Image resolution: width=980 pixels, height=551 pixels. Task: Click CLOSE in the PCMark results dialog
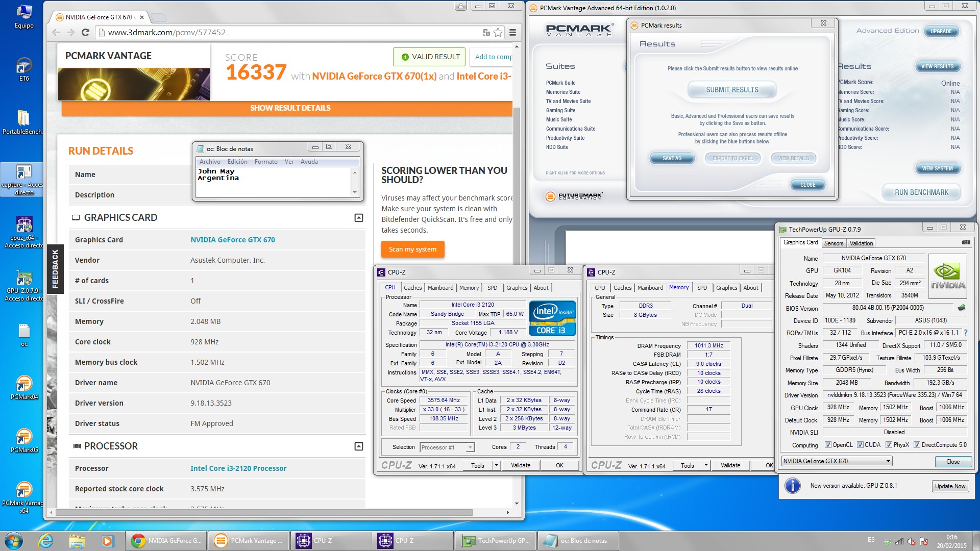[x=807, y=185]
